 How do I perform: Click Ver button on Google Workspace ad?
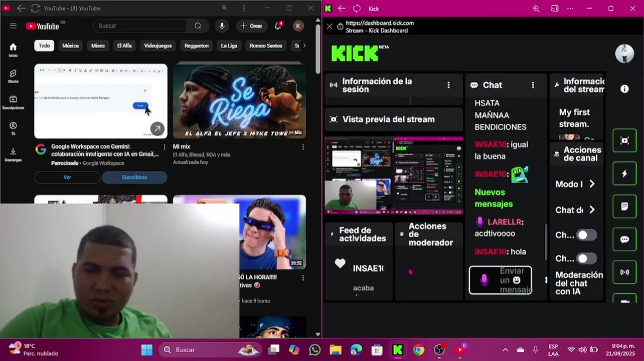(x=67, y=177)
